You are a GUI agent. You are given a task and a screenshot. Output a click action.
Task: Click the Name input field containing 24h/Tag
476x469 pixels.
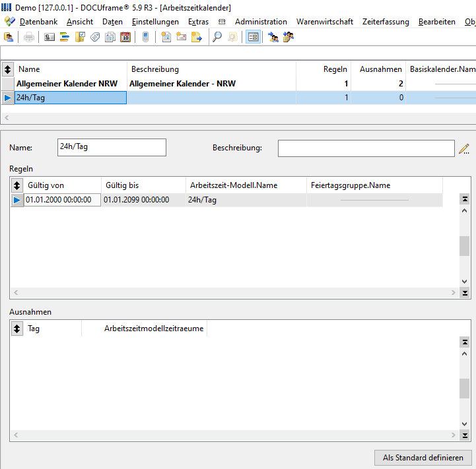point(112,148)
